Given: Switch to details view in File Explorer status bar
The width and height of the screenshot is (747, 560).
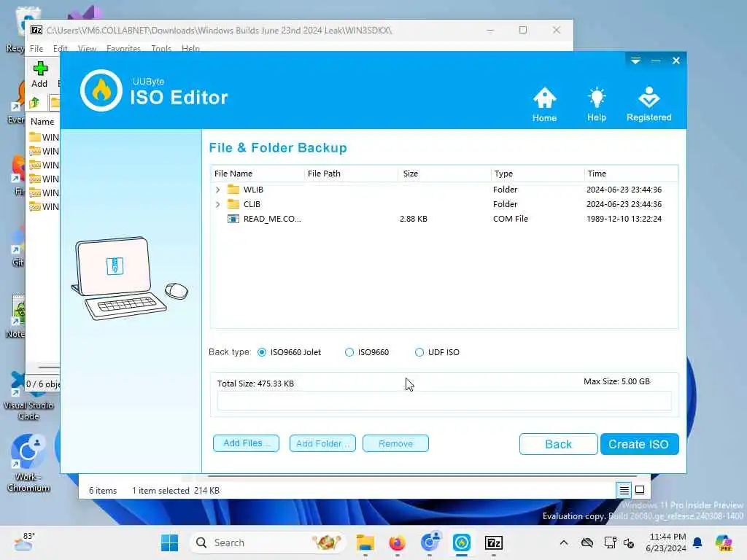Looking at the screenshot, I should 624,490.
